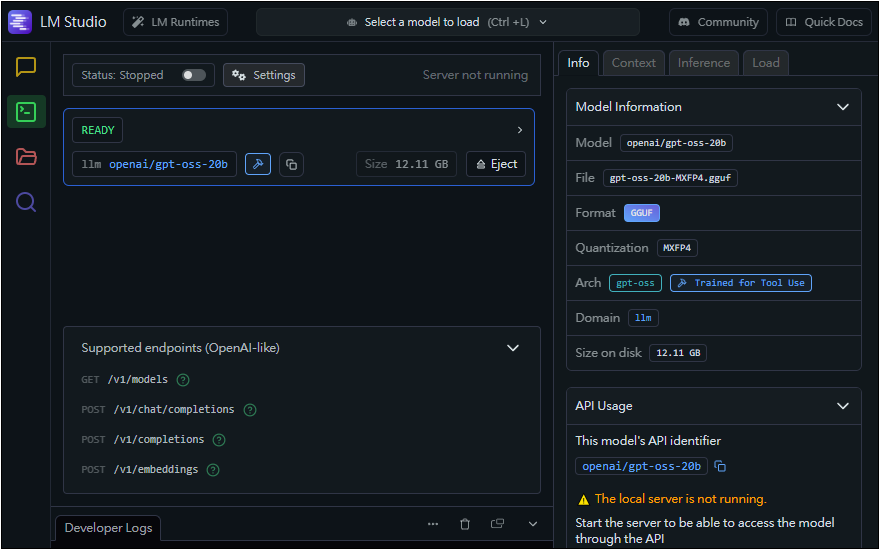Click the LM Studio logo icon
880x550 pixels.
click(x=20, y=22)
